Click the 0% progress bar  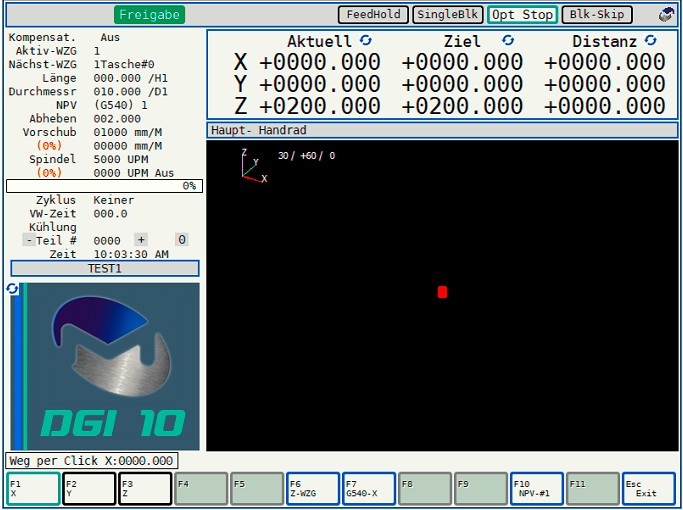[x=104, y=186]
